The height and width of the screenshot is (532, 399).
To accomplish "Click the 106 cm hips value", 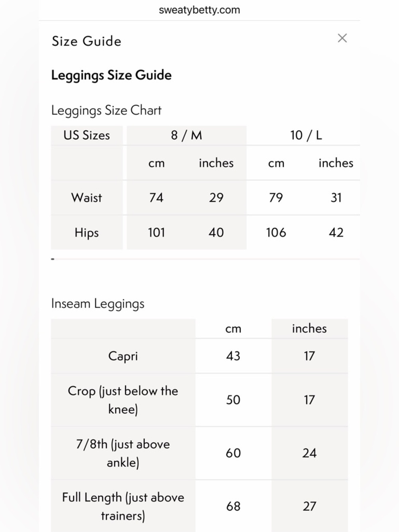I will pos(276,232).
